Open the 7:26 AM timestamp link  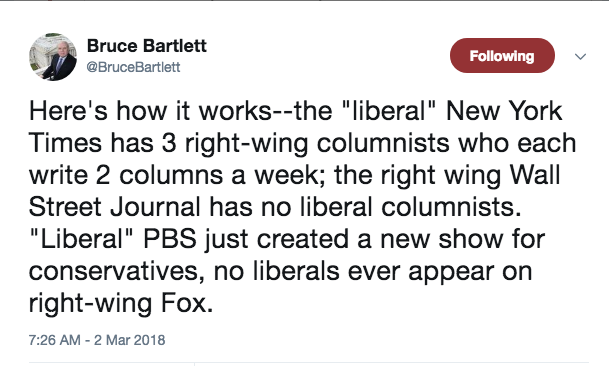click(x=54, y=340)
